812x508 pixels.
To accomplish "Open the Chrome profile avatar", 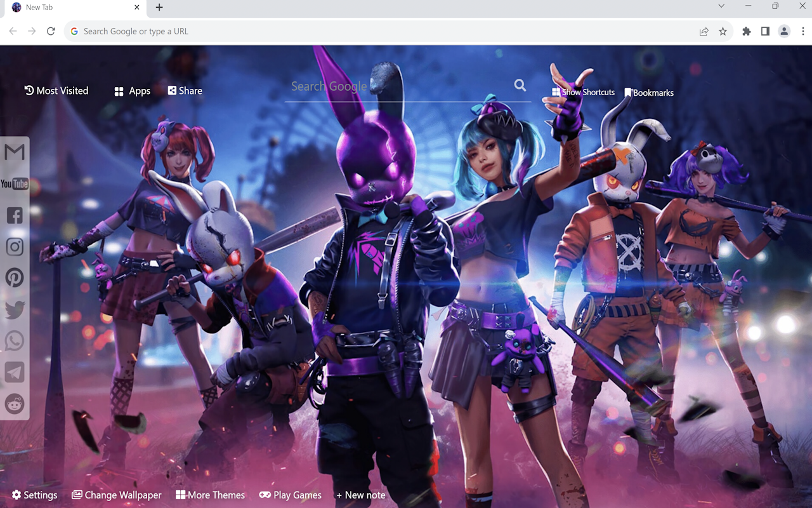I will point(784,31).
